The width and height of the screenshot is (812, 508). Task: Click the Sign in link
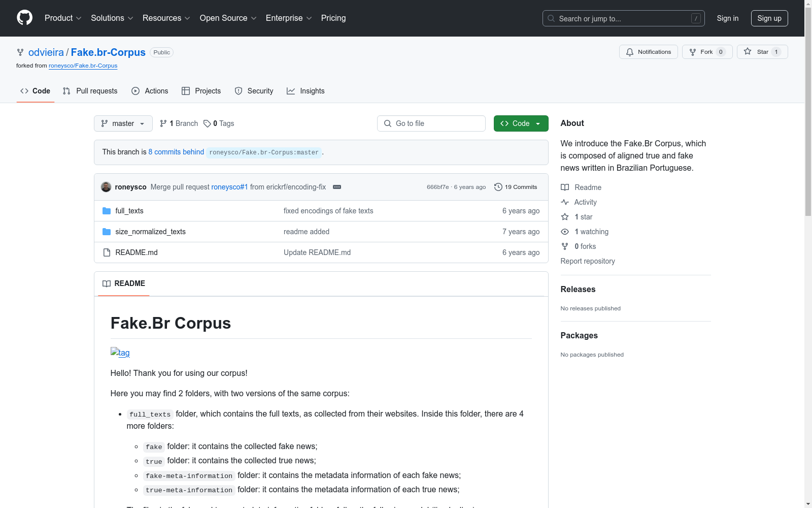point(728,18)
